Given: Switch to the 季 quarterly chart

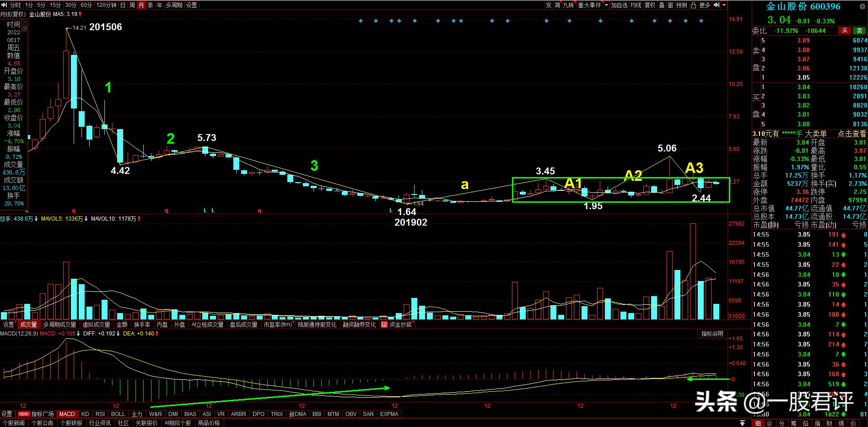Looking at the screenshot, I should point(150,5).
